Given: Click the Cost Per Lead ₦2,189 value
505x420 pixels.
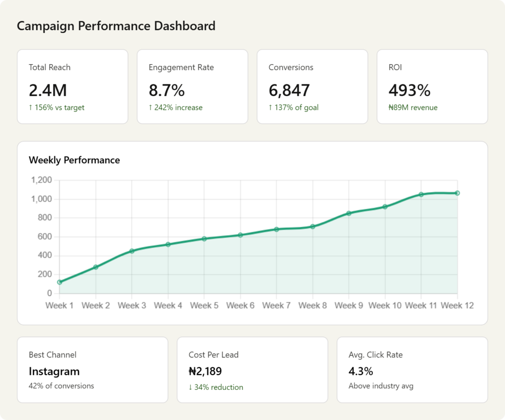Looking at the screenshot, I should point(205,372).
